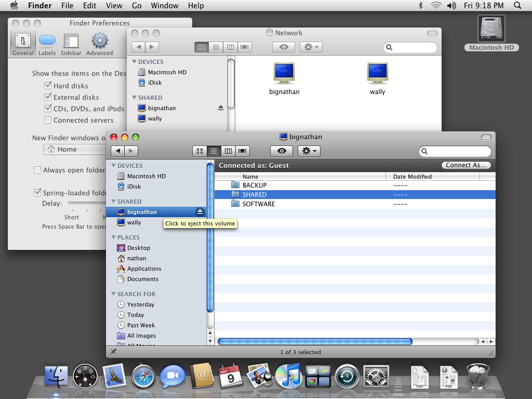Screen dimensions: 532x399
Task: Click spring-loaded Delay slider track
Action: (x=87, y=203)
